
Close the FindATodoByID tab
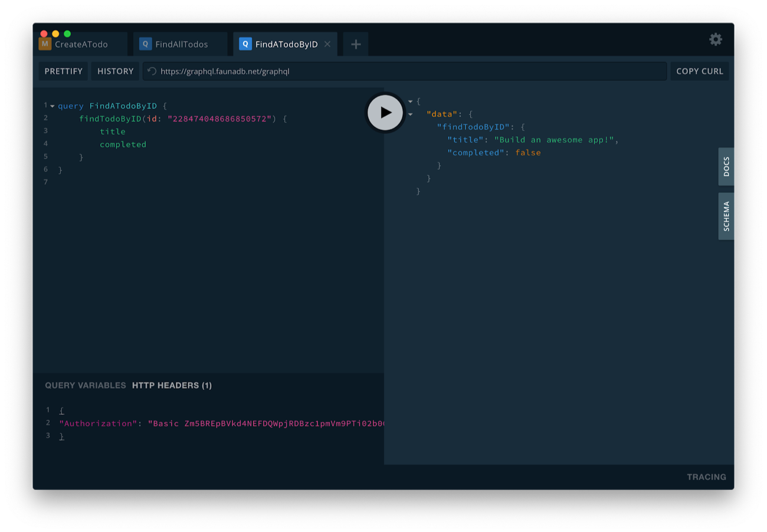[x=327, y=44]
